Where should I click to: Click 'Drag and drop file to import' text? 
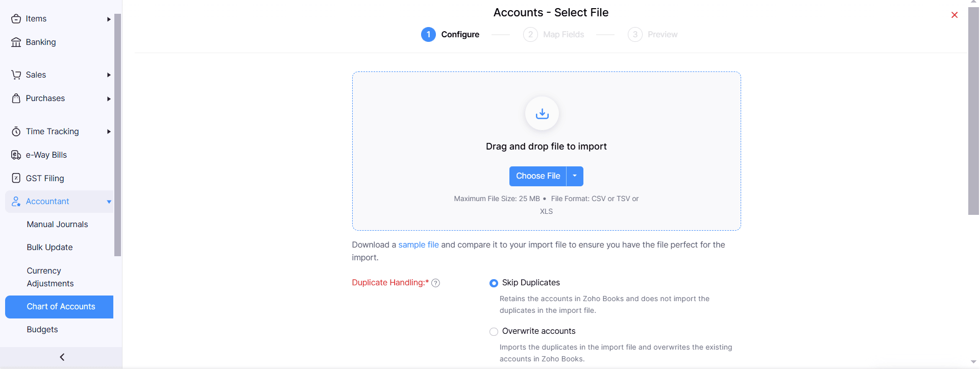coord(546,146)
